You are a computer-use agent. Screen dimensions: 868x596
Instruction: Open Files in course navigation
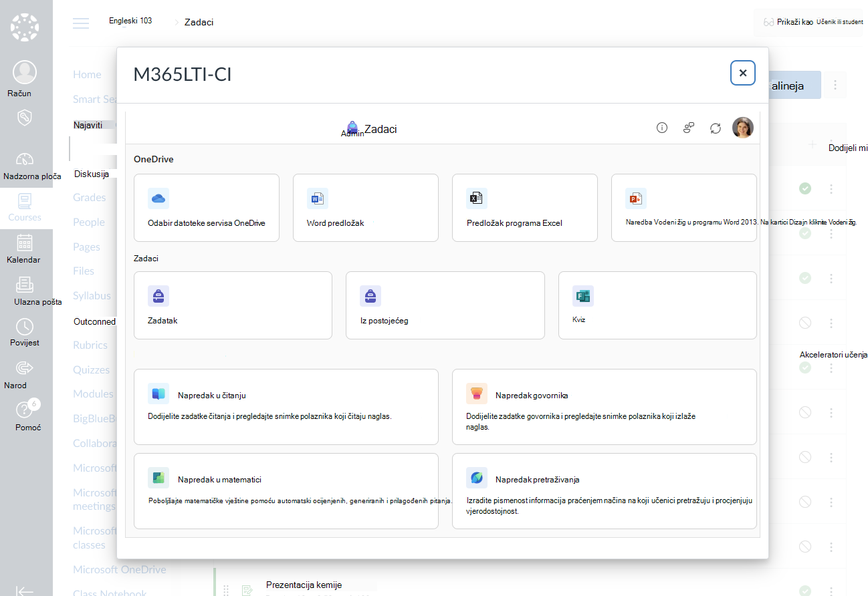84,271
